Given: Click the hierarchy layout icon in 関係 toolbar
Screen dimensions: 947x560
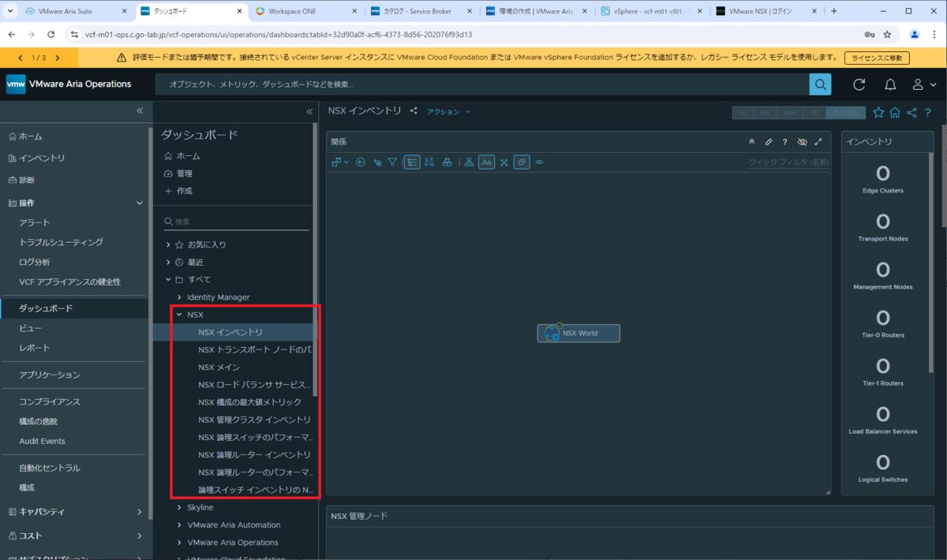Looking at the screenshot, I should point(469,162).
